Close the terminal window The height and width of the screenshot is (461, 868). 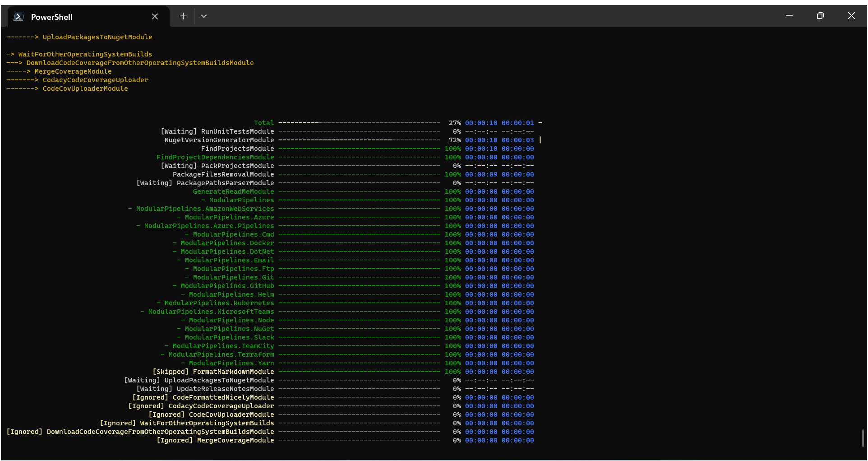point(851,16)
